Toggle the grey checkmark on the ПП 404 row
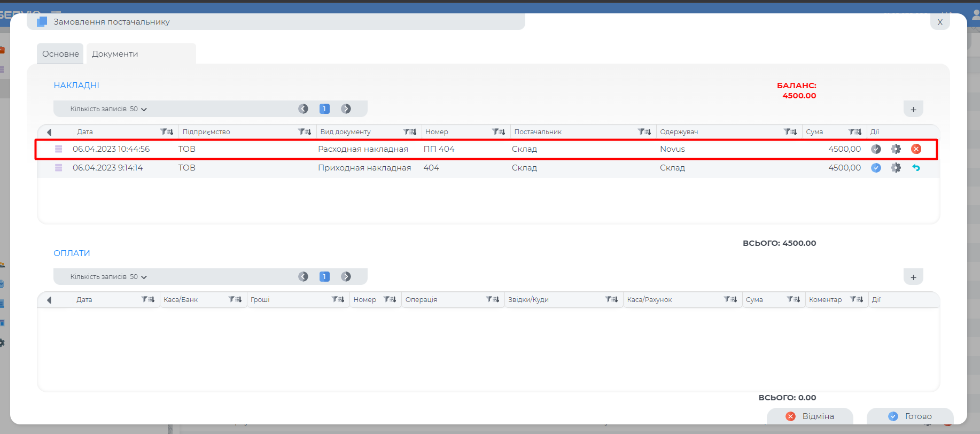 tap(876, 149)
